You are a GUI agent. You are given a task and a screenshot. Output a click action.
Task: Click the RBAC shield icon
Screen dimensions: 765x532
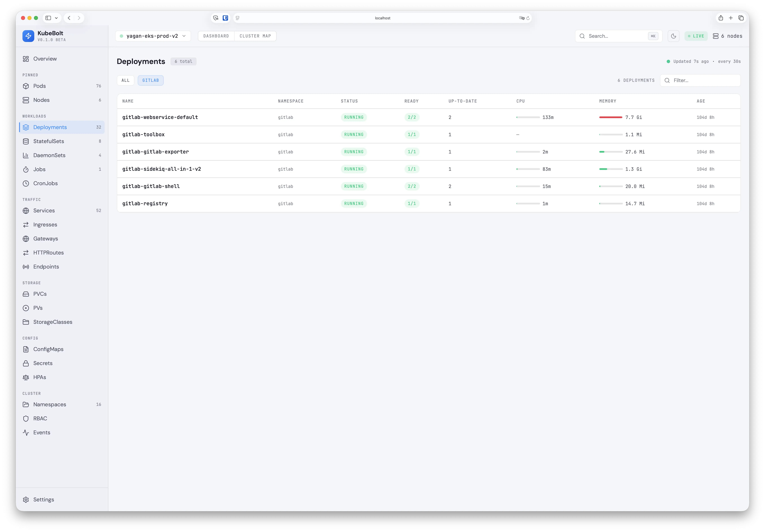[x=26, y=419]
